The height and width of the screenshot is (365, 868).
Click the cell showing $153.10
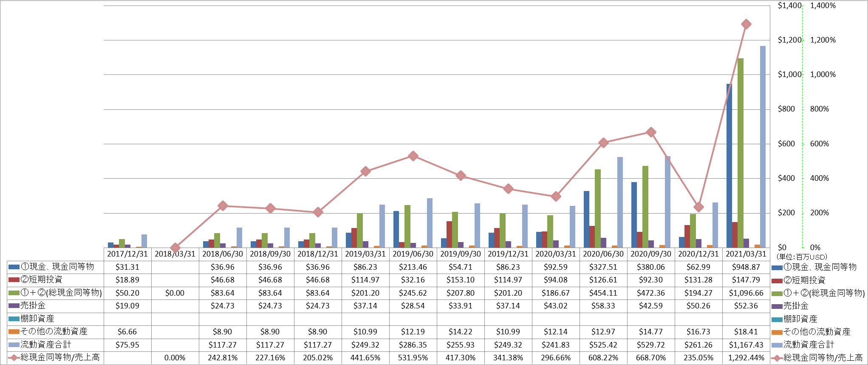(x=461, y=280)
